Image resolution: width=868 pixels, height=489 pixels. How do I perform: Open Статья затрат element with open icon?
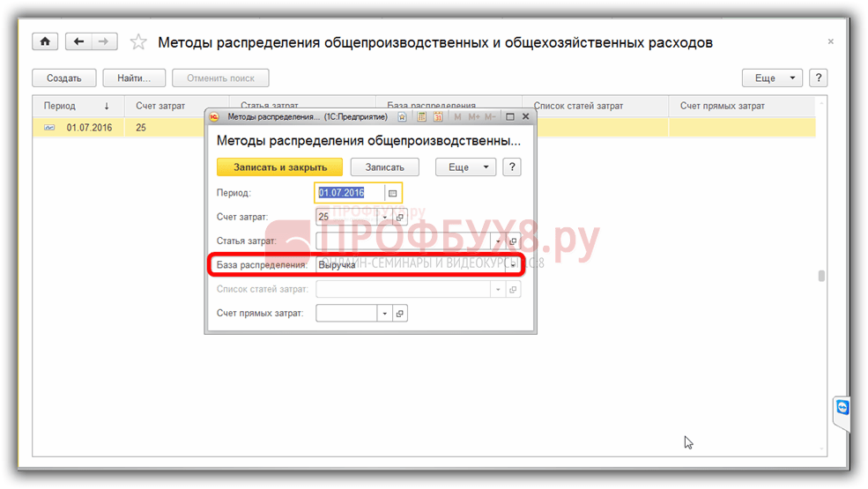[513, 241]
